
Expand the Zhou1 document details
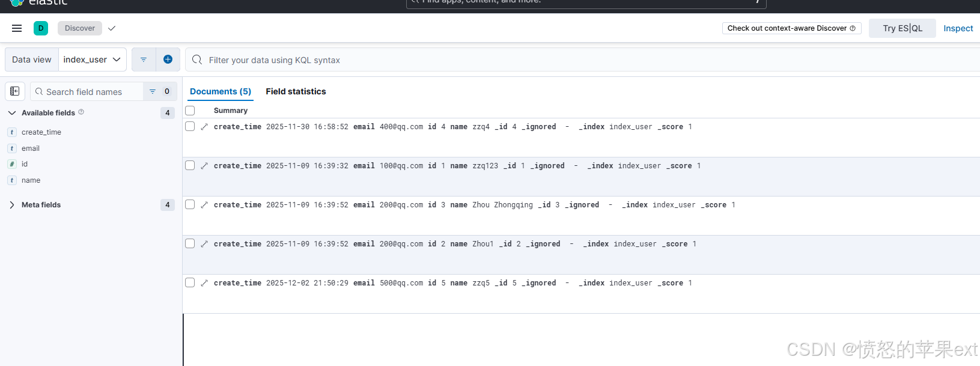pyautogui.click(x=204, y=244)
